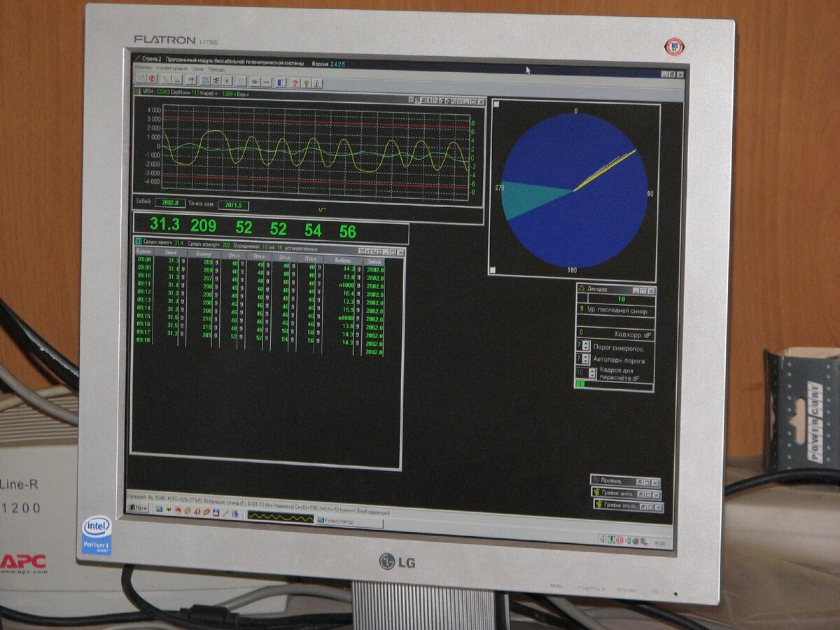Click the Вибрац column header
840x630 pixels.
[343, 260]
